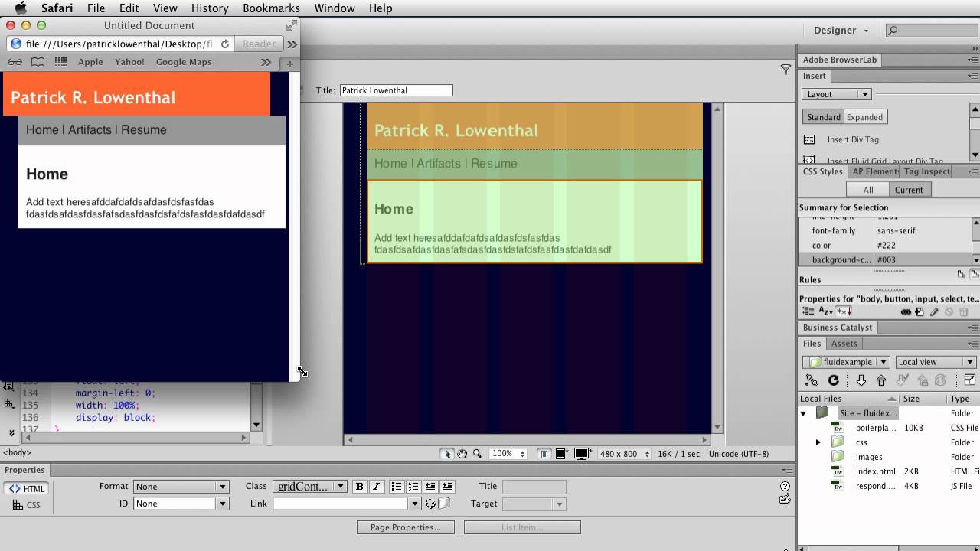Apply ordered list formatting
The height and width of the screenshot is (551, 980).
tap(413, 487)
